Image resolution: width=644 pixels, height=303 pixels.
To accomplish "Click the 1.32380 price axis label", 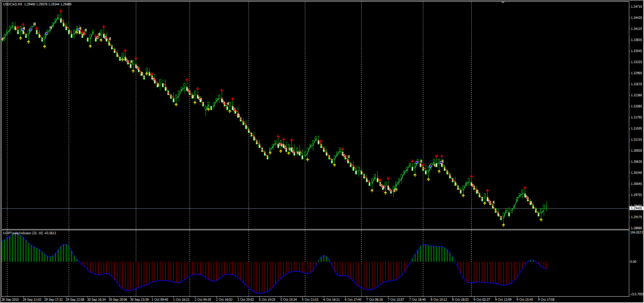I will coord(636,95).
